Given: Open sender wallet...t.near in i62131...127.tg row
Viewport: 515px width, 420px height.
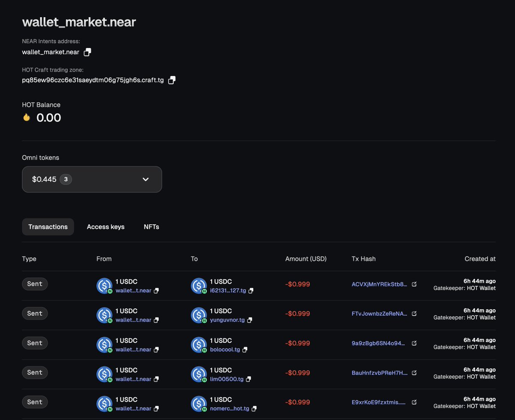Looking at the screenshot, I should (133, 290).
